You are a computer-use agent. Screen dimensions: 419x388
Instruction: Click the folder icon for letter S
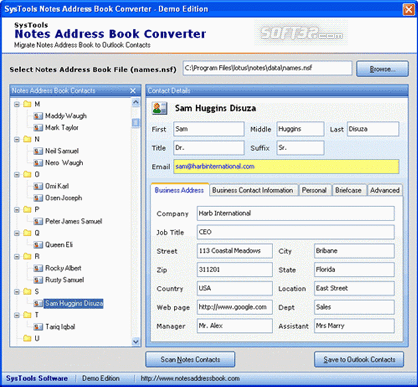tap(27, 292)
